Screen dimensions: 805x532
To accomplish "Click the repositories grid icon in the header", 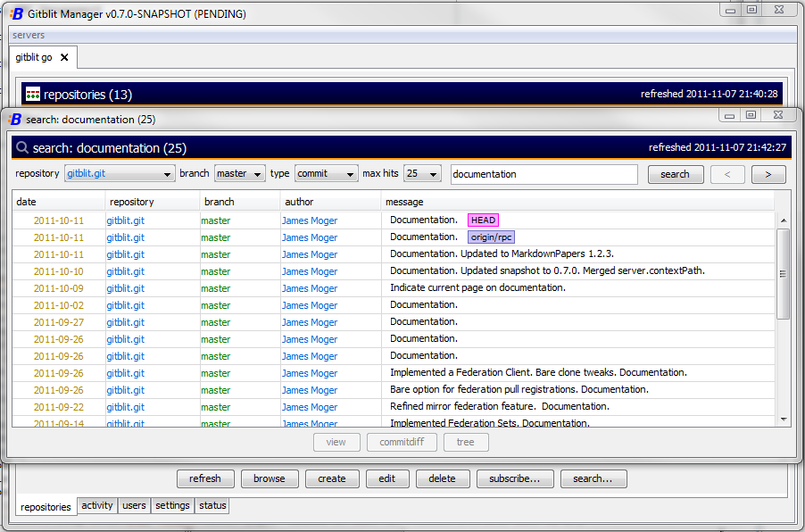I will point(33,94).
